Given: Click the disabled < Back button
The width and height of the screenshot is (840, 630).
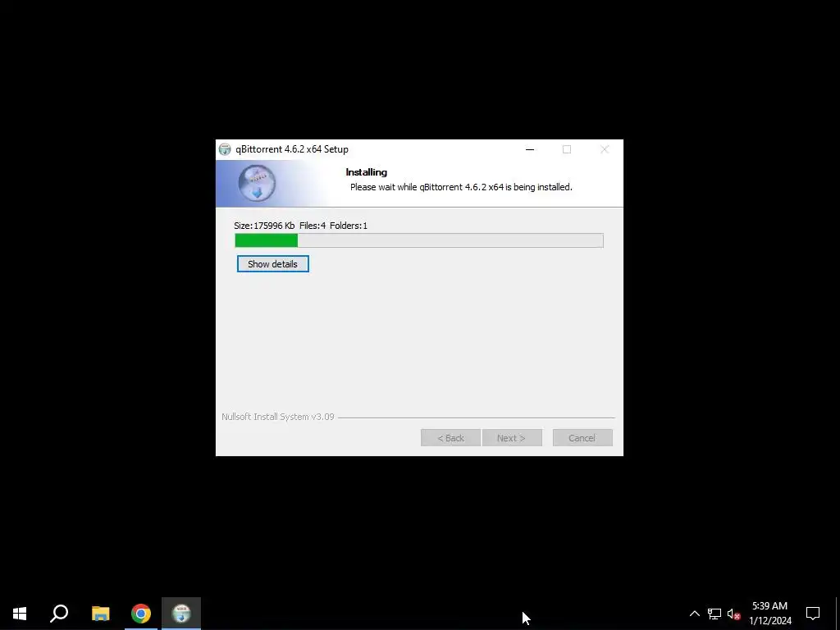Looking at the screenshot, I should (450, 438).
